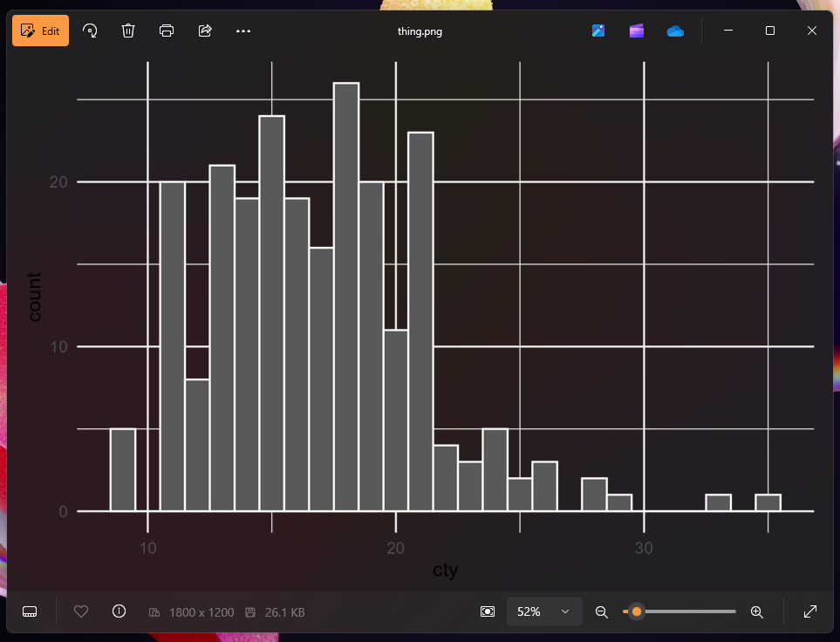The height and width of the screenshot is (642, 840).
Task: Zoom out with the minus magnifier icon
Action: 602,611
